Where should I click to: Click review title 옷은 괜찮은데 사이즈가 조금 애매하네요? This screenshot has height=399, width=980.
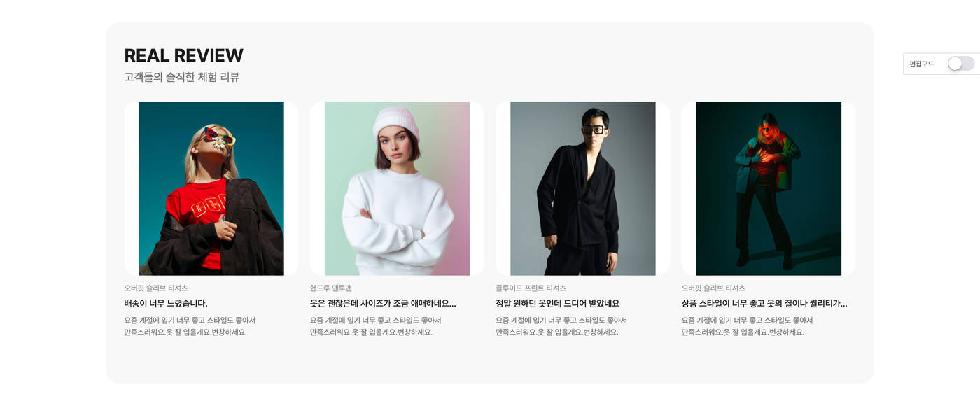click(383, 304)
